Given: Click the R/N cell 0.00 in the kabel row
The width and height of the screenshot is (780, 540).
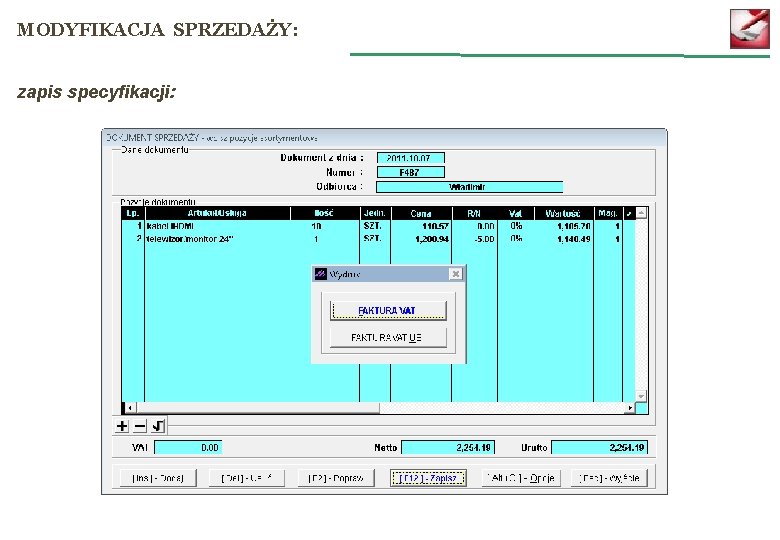Looking at the screenshot, I should tap(486, 226).
